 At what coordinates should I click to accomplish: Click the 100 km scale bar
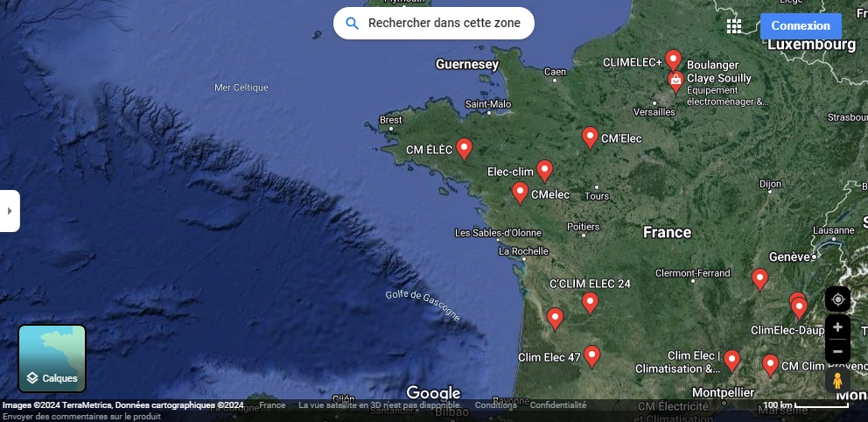(806, 404)
